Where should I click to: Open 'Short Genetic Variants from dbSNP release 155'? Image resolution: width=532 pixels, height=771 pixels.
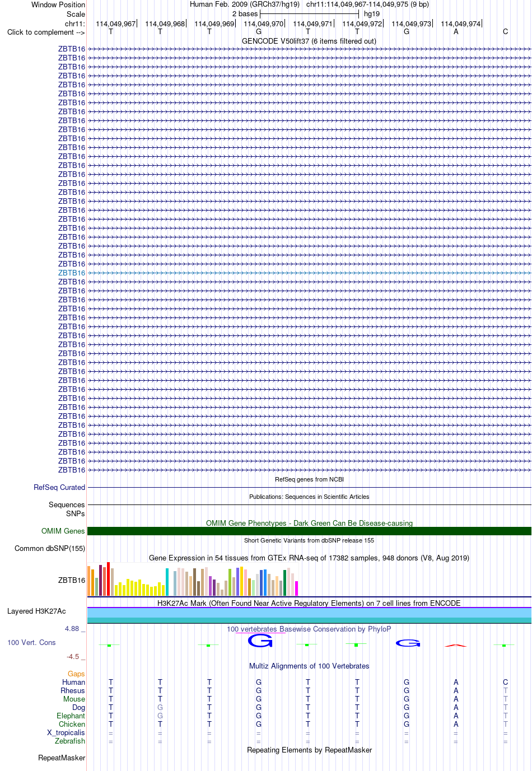[x=309, y=540]
